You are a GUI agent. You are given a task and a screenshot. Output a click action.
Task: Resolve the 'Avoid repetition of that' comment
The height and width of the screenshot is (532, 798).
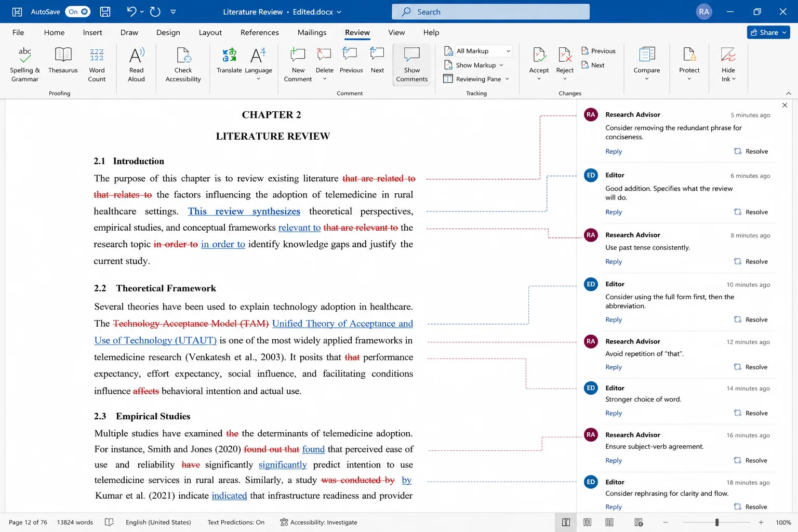(751, 367)
